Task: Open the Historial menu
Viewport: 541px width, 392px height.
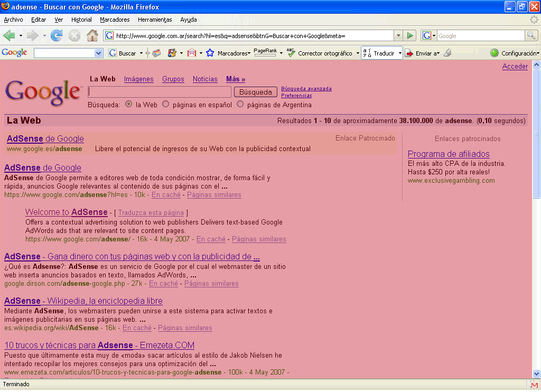Action: [81, 20]
